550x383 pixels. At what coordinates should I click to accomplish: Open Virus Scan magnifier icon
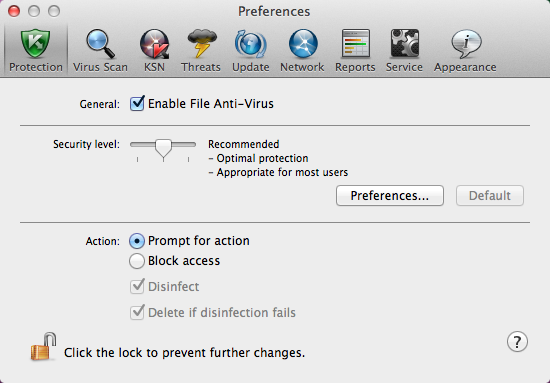(x=100, y=44)
